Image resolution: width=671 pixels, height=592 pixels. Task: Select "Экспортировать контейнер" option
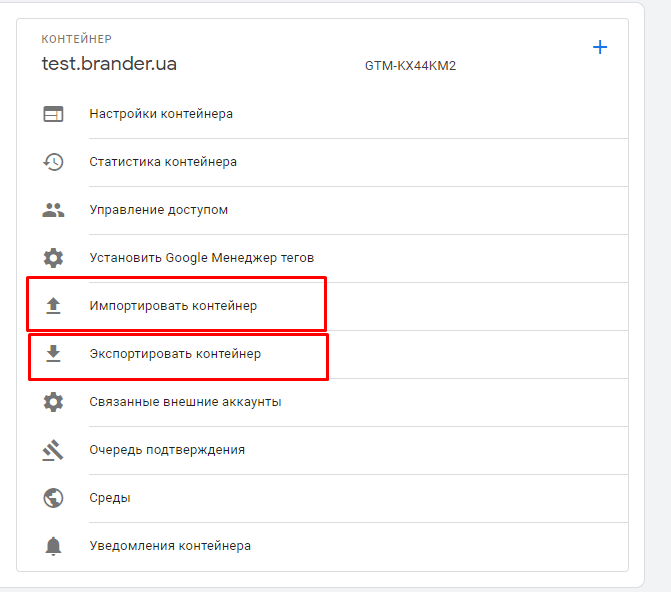(175, 354)
